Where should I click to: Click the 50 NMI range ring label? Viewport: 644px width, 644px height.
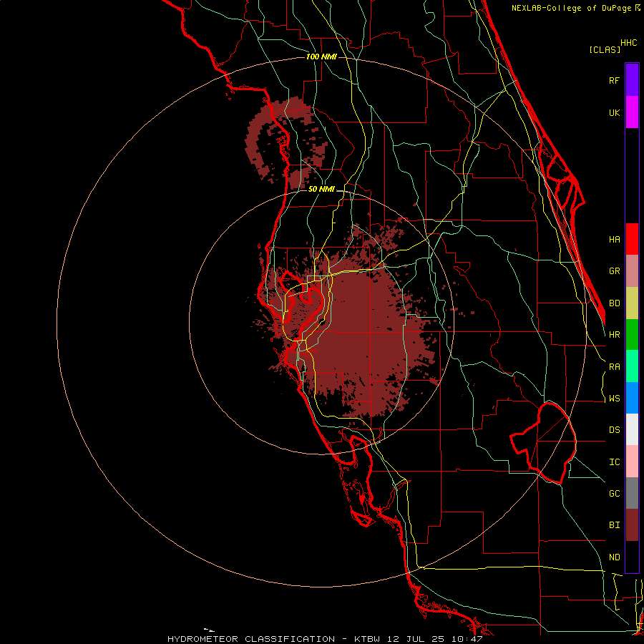321,189
